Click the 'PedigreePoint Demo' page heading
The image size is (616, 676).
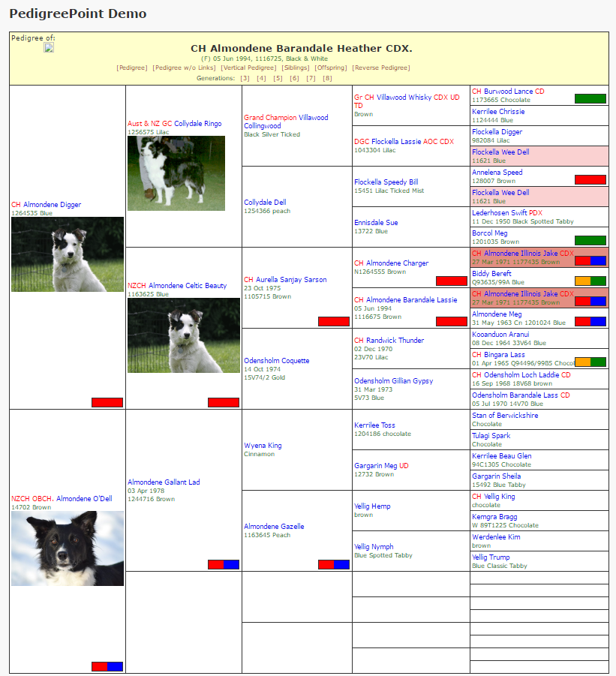tap(78, 14)
